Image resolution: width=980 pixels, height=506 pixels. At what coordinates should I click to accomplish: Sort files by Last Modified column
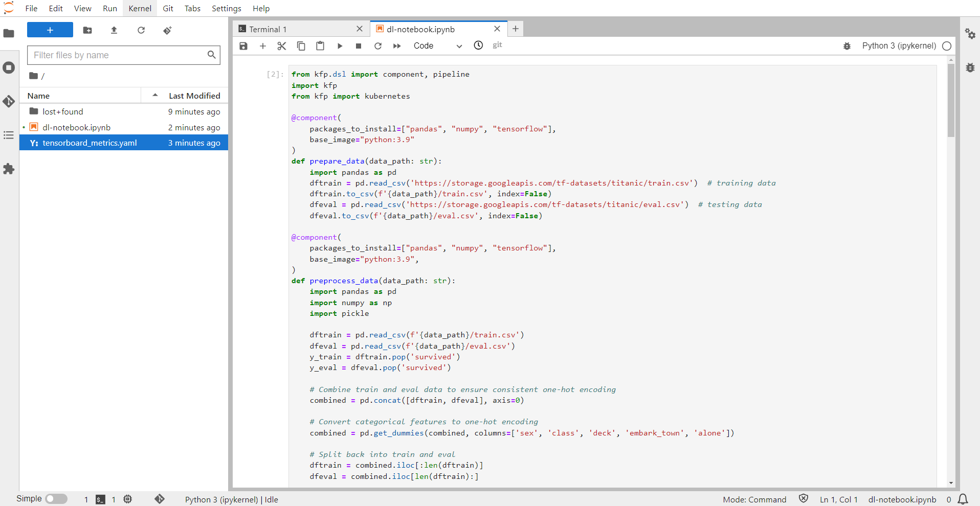[185, 96]
